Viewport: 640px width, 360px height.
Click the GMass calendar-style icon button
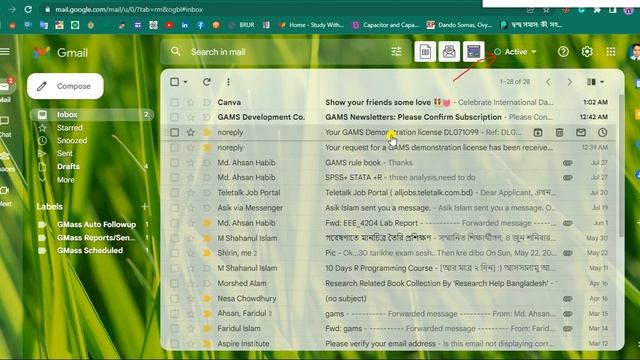tap(473, 51)
